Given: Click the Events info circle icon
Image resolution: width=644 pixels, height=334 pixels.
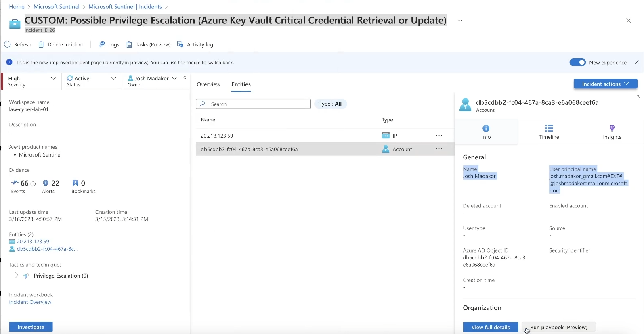Looking at the screenshot, I should click(33, 184).
